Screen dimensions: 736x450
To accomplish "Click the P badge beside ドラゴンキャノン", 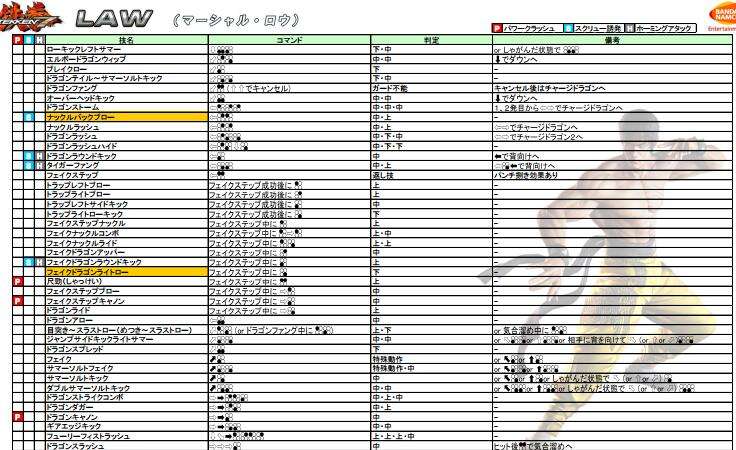I will tap(18, 417).
